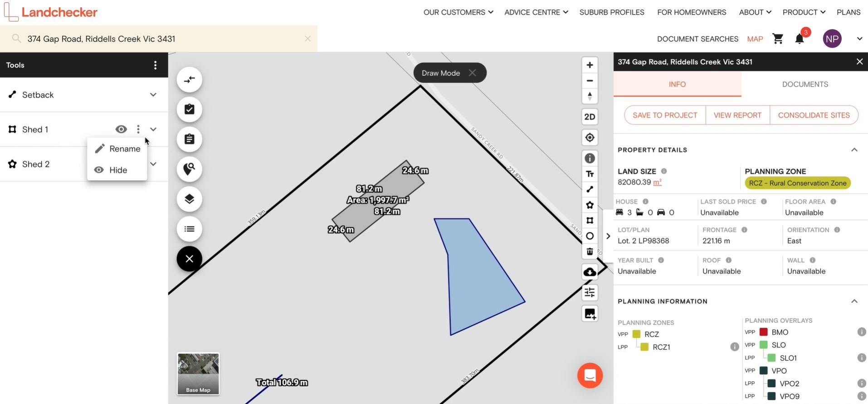Viewport: 868px width, 404px height.
Task: Click Consolidate Sites button
Action: coord(814,115)
